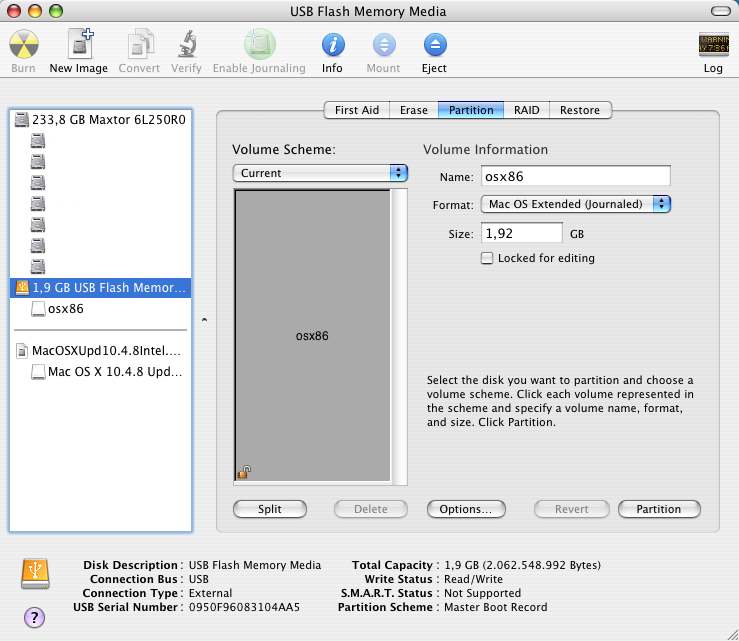Open the Volume Scheme dropdown

[320, 173]
